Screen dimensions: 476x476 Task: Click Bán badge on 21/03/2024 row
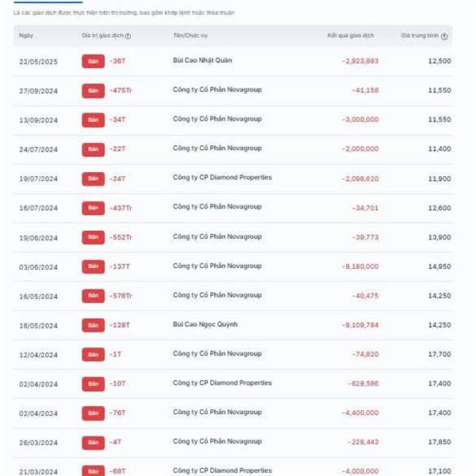pyautogui.click(x=93, y=470)
